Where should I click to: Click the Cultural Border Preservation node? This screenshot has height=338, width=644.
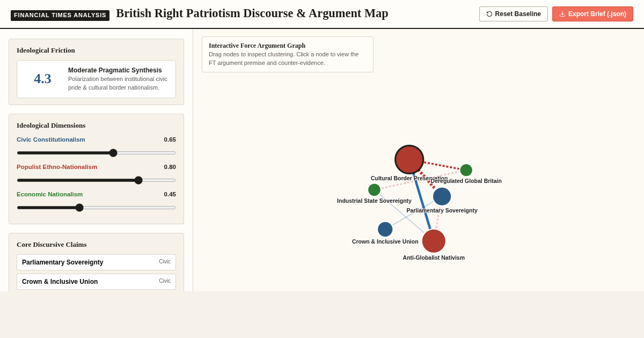click(x=409, y=159)
